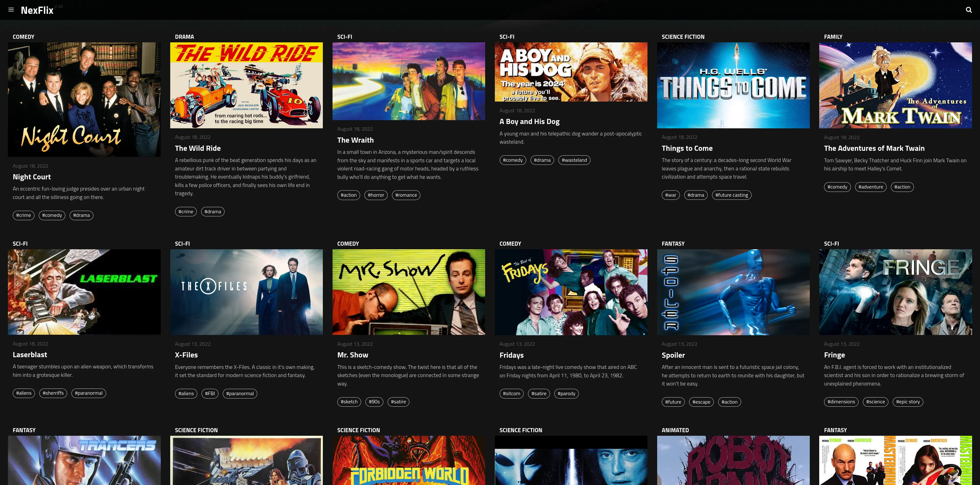
Task: Open the Fridays poster thumbnail
Action: tap(571, 292)
